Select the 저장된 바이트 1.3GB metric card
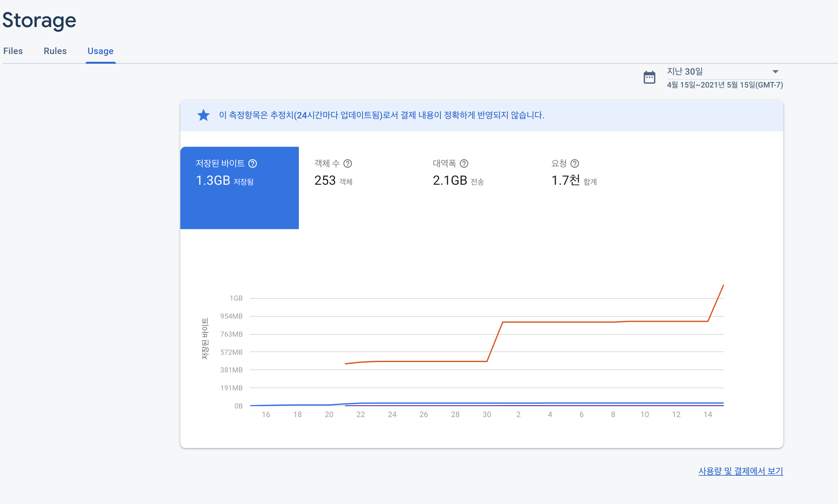This screenshot has height=504, width=838. coord(239,188)
